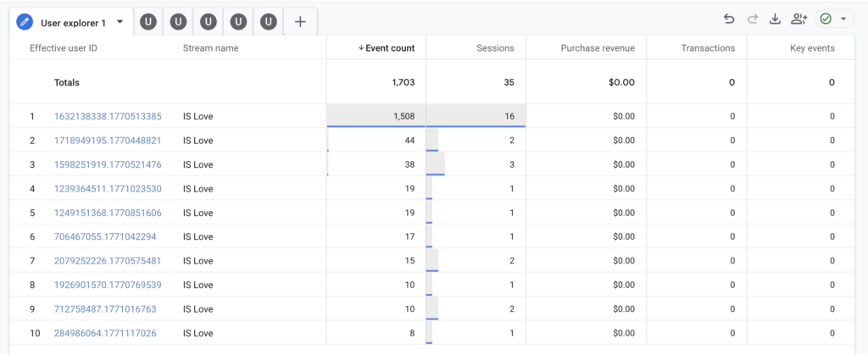
Task: Expand the User explorer 1 tab dropdown
Action: pyautogui.click(x=120, y=22)
